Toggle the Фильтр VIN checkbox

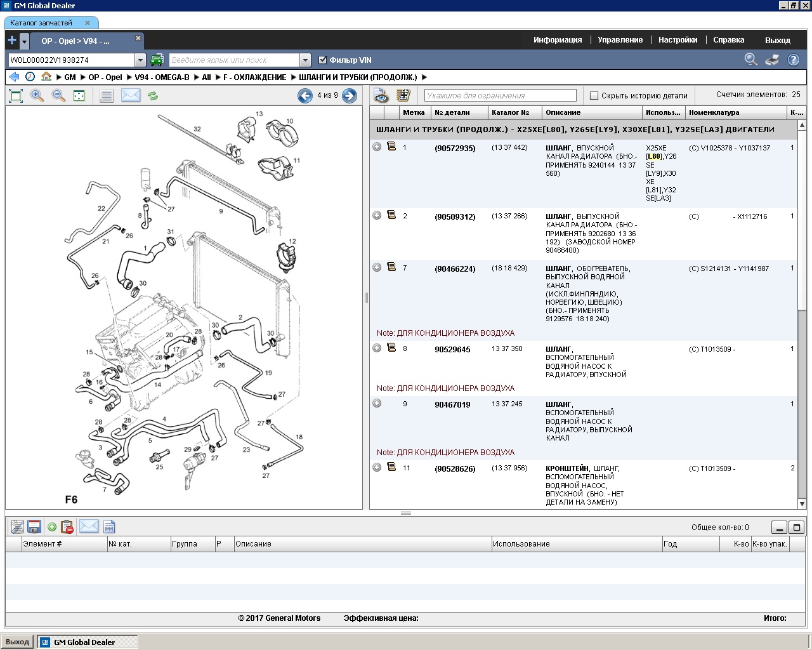coord(323,60)
